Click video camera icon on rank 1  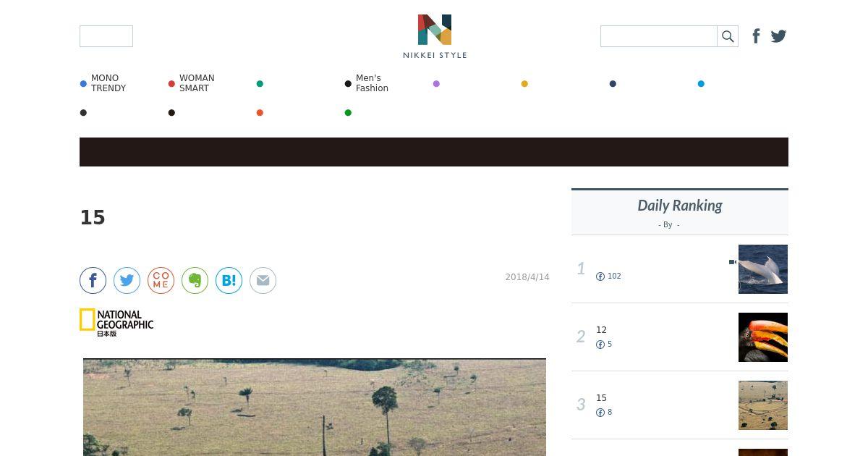pos(733,262)
